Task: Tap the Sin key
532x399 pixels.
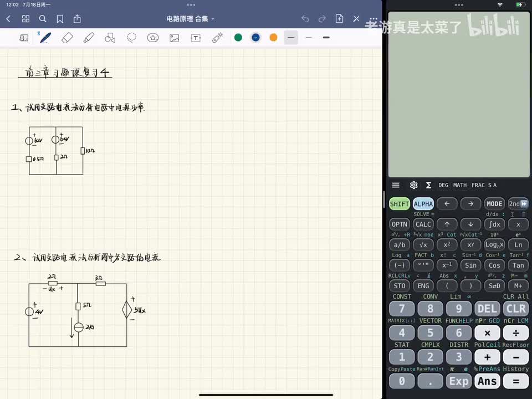Action: click(470, 265)
